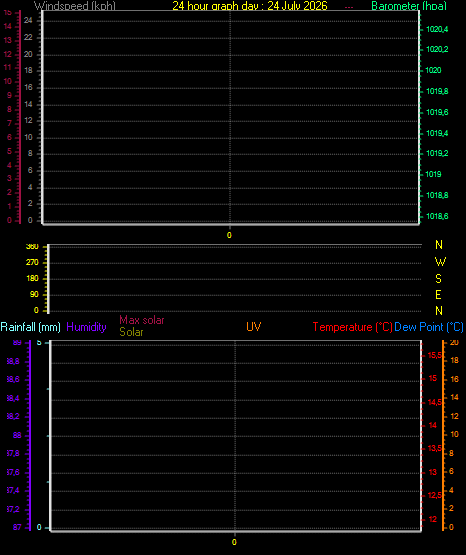Select the purple "89" humidity axis value
466x555 pixels.
(x=17, y=343)
